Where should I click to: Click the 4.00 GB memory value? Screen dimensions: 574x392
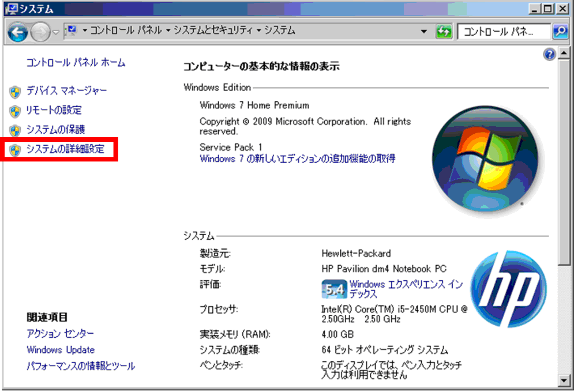click(337, 334)
